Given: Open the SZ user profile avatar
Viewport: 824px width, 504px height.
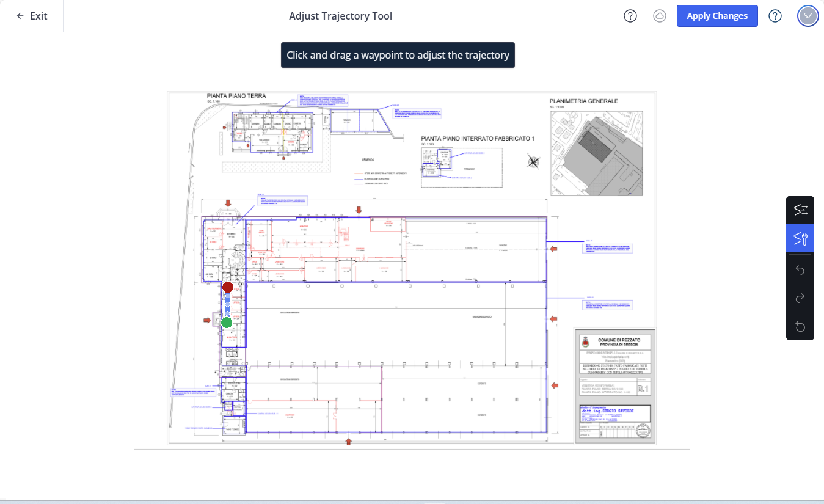Looking at the screenshot, I should 808,16.
